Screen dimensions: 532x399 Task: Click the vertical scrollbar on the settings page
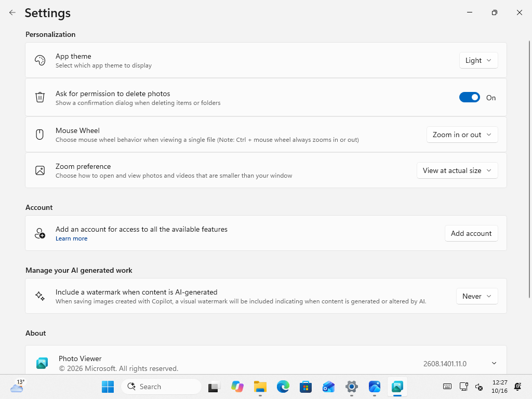529,169
